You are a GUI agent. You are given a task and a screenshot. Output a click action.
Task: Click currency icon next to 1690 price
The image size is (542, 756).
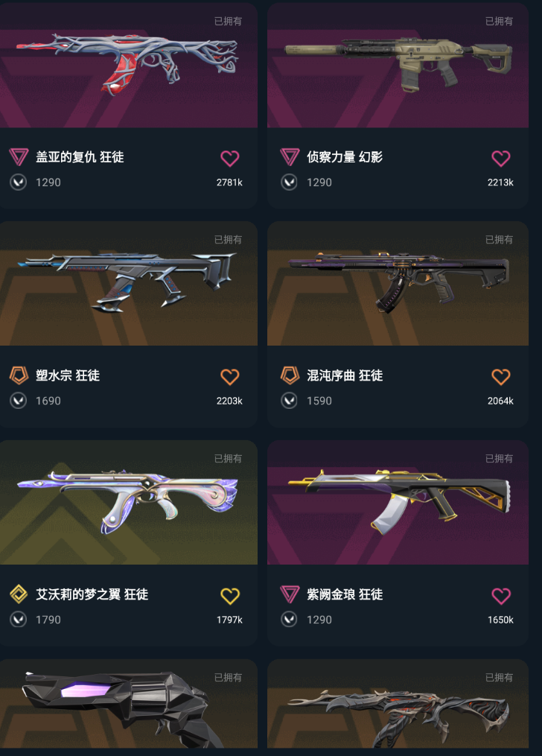coord(19,401)
